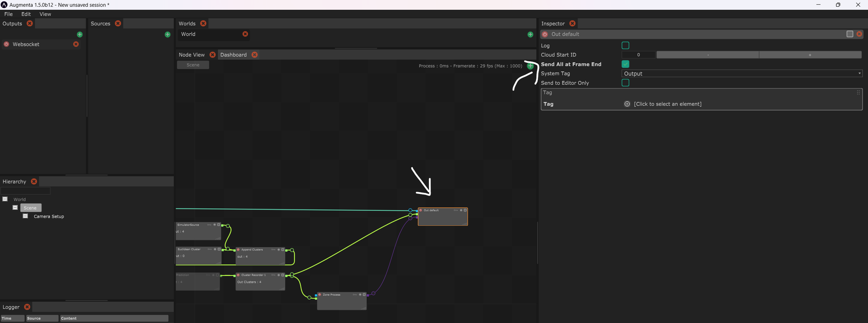Collapse the World tree node
This screenshot has height=323, width=868.
[5, 199]
